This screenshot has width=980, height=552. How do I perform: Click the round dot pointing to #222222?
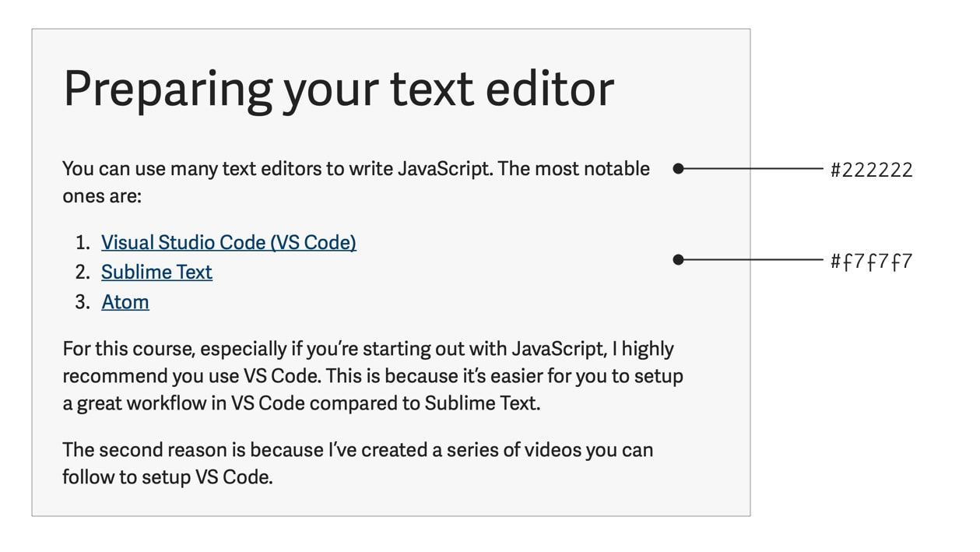pyautogui.click(x=678, y=168)
